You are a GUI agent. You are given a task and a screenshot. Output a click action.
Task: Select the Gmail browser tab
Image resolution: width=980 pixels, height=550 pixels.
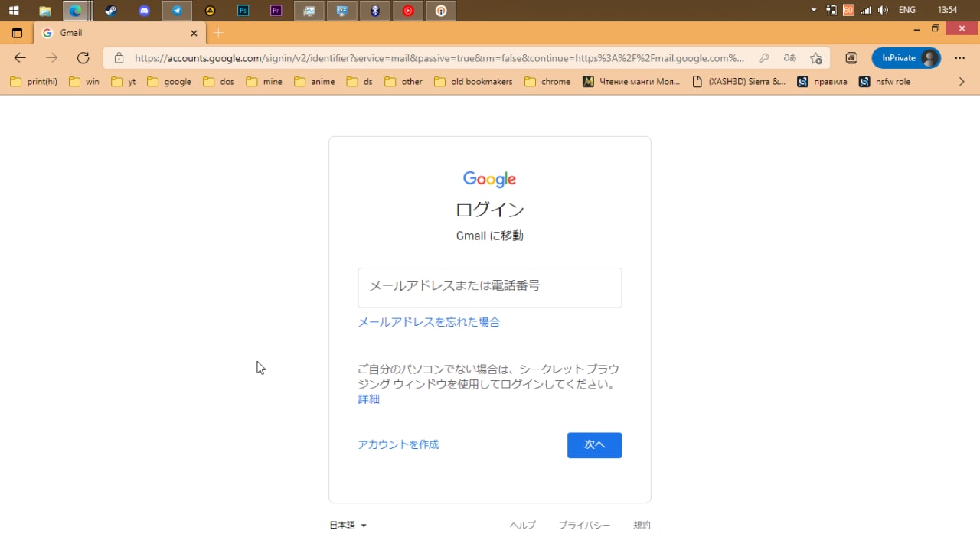coord(119,33)
